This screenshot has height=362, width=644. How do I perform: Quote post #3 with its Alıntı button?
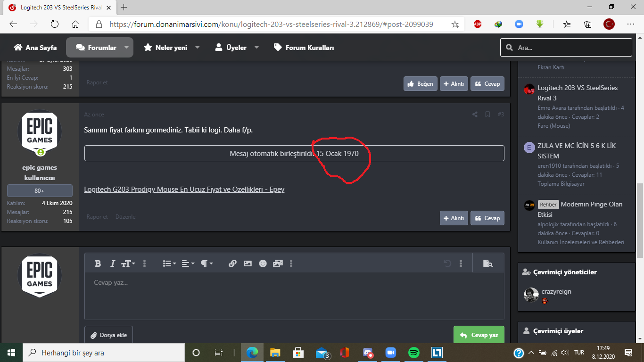[x=454, y=218]
